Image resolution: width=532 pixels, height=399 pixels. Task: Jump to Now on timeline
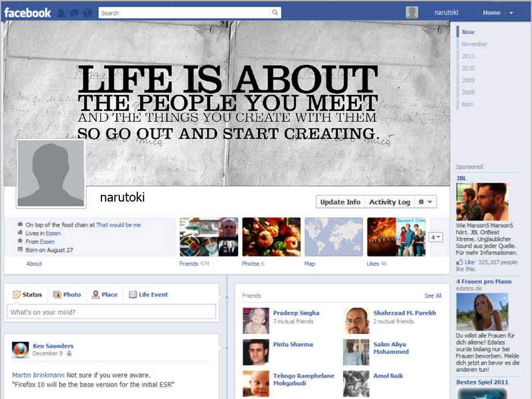click(468, 32)
